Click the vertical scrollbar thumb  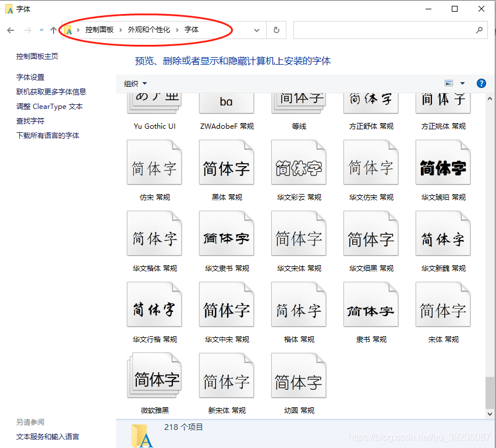point(490,393)
